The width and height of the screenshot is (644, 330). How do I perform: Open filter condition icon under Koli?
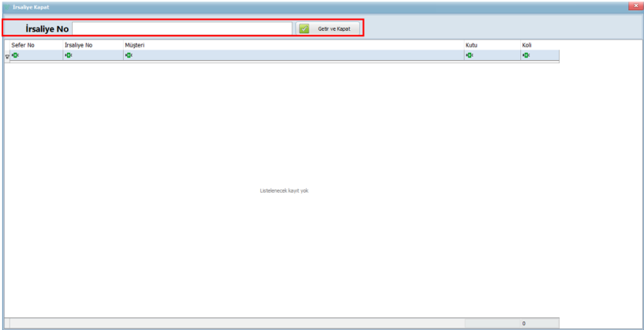point(526,55)
